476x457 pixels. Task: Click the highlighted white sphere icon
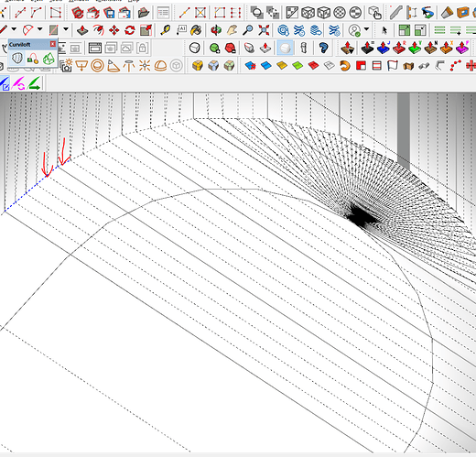pyautogui.click(x=285, y=48)
